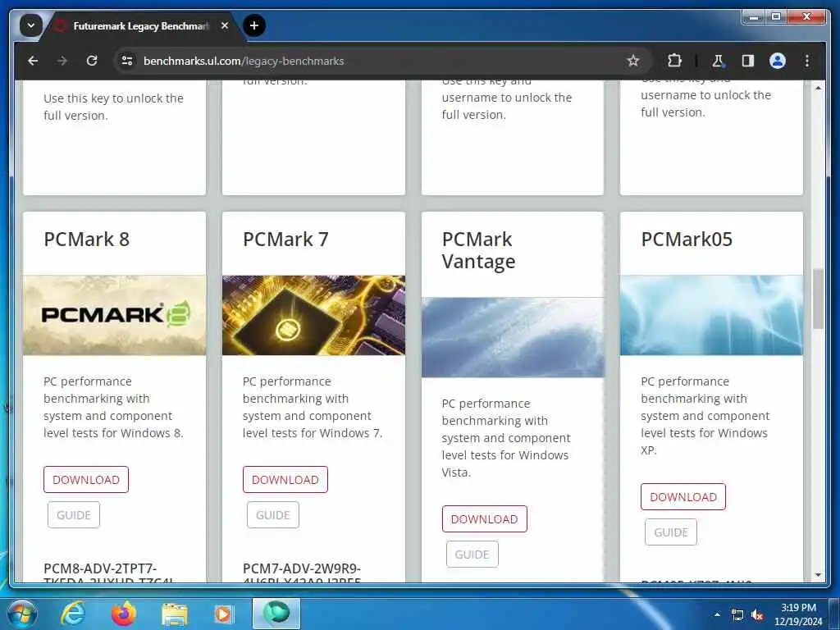Click the PCMark 7 card heading
840x630 pixels.
(x=285, y=239)
